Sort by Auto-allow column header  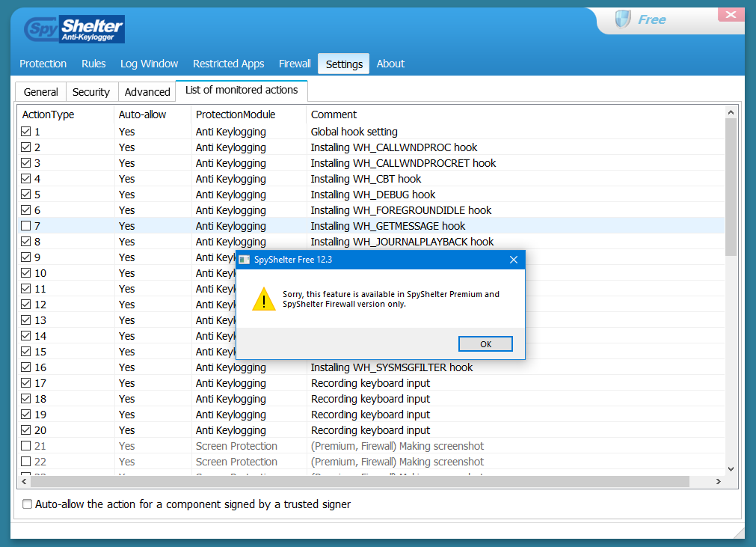point(153,114)
